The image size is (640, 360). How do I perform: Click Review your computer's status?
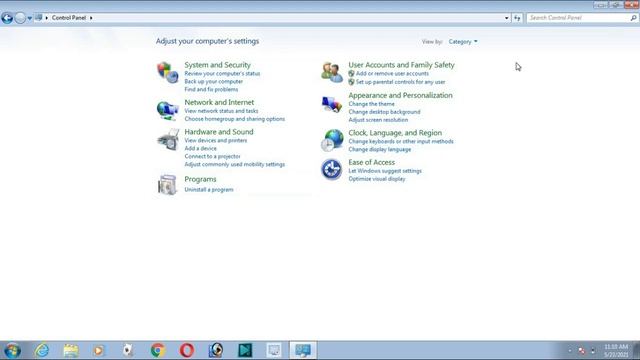pos(222,73)
